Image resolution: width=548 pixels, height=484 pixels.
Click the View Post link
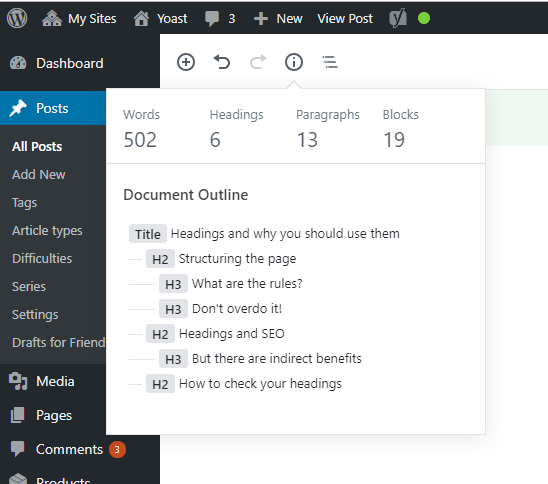coord(345,18)
